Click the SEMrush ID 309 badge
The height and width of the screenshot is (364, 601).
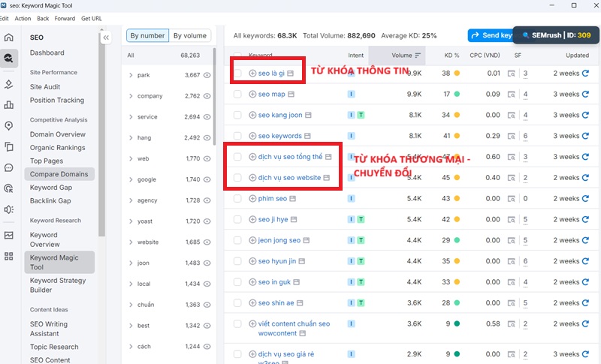pyautogui.click(x=556, y=35)
